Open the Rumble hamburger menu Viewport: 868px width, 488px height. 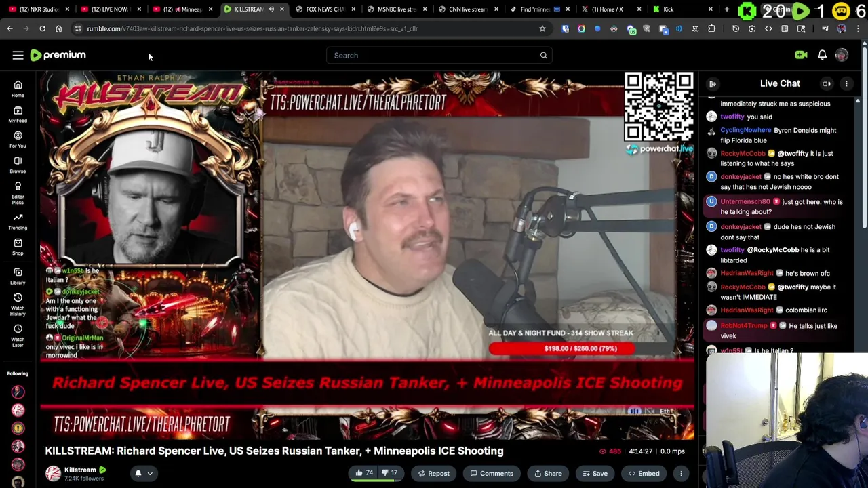tap(18, 56)
